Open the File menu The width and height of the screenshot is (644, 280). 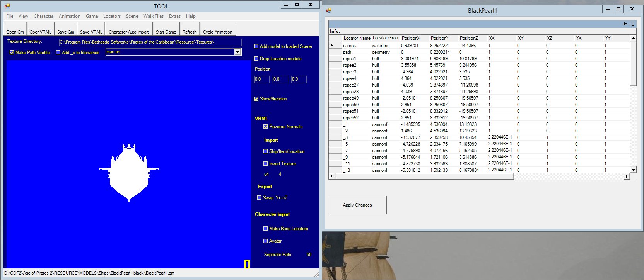10,16
